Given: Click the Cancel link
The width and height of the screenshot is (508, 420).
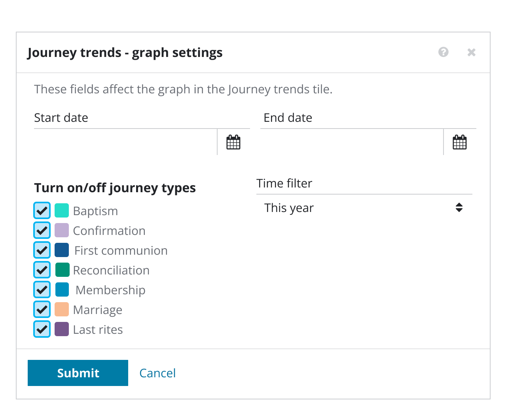Looking at the screenshot, I should pos(157,373).
